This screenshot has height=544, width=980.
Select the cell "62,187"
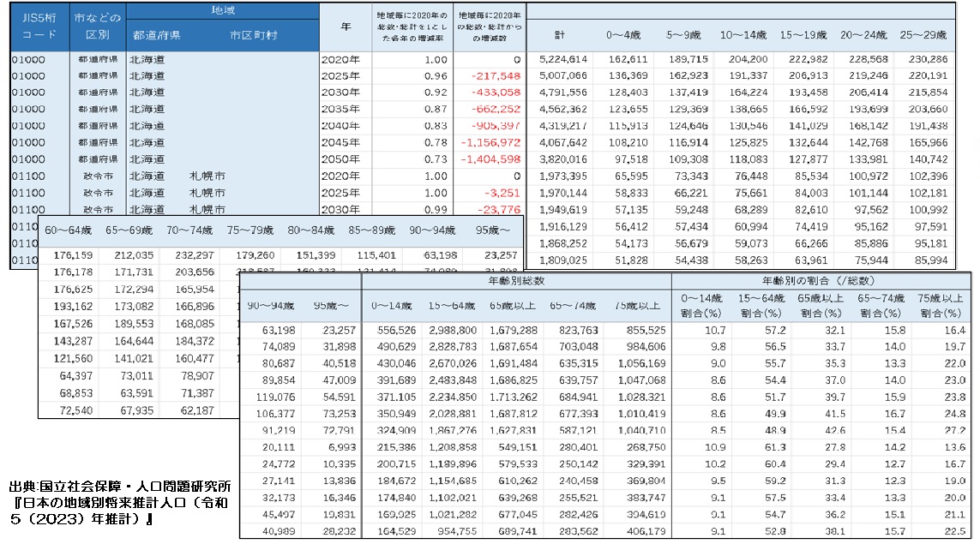197,410
